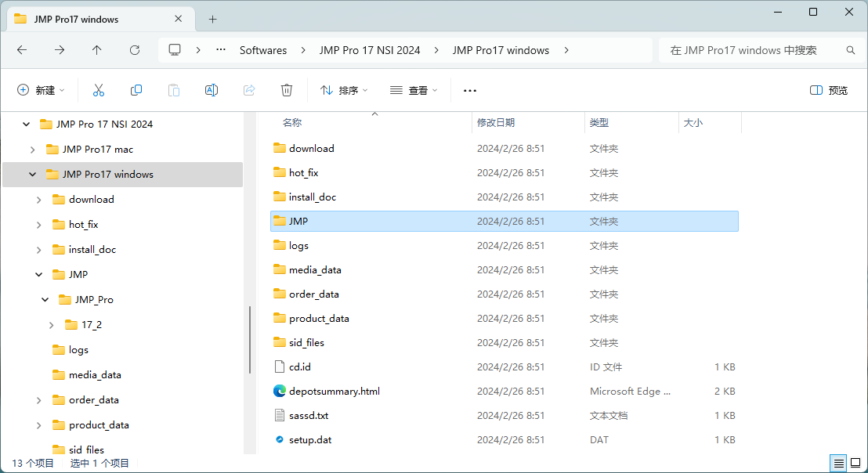Open chevron after JMP Pro17 windows breadcrumb
This screenshot has width=868, height=473.
point(566,50)
